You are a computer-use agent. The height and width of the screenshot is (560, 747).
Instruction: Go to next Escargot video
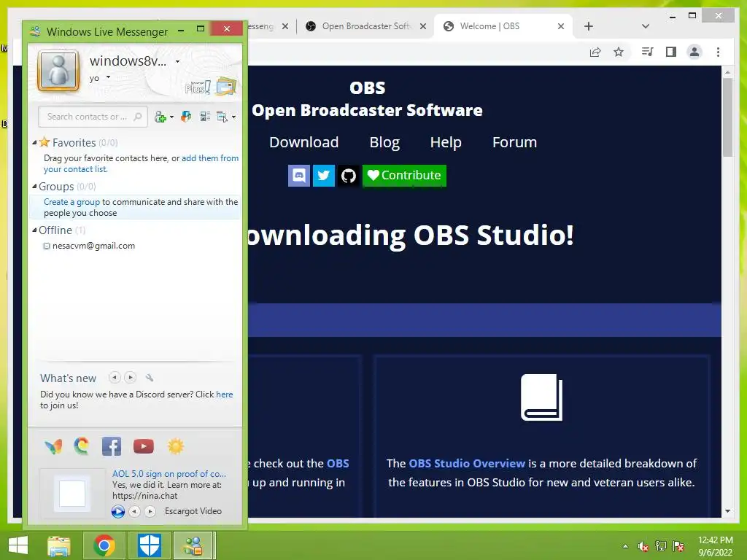pyautogui.click(x=150, y=511)
